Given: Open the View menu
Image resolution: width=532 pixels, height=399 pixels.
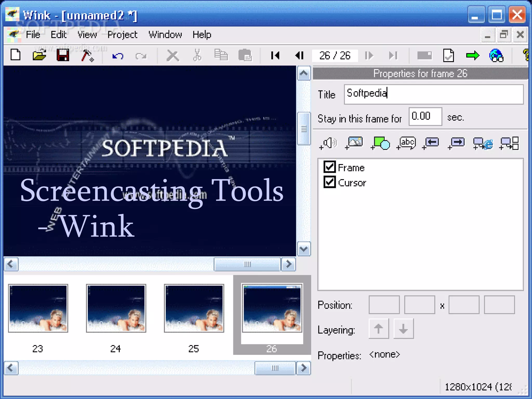Looking at the screenshot, I should pyautogui.click(x=87, y=35).
